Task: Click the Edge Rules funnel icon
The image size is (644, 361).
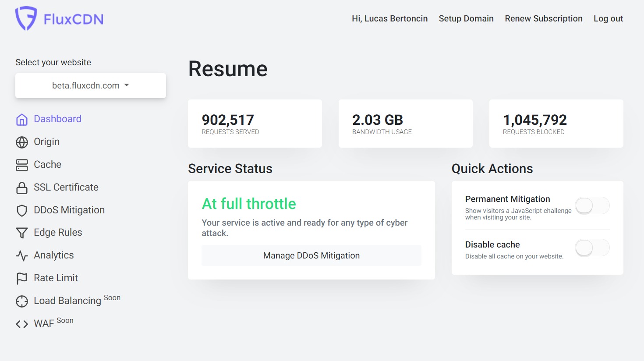Action: pyautogui.click(x=22, y=233)
